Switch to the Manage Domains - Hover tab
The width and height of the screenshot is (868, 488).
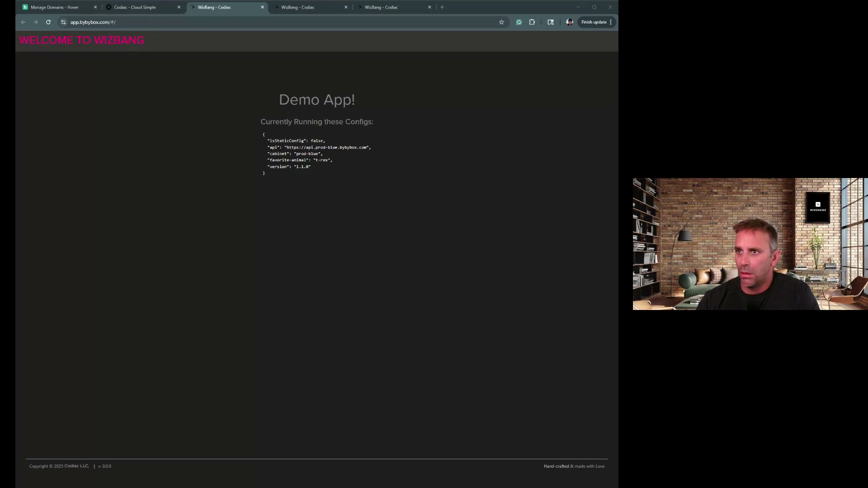tap(54, 7)
